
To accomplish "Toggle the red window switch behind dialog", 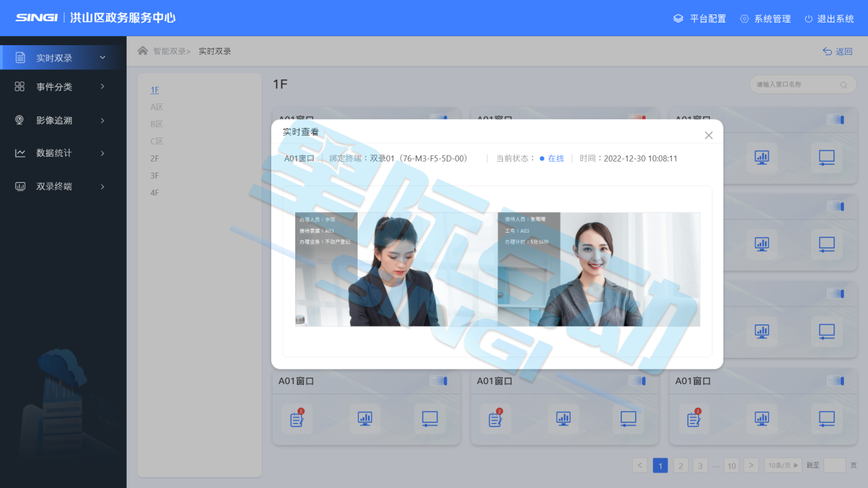I will [637, 118].
